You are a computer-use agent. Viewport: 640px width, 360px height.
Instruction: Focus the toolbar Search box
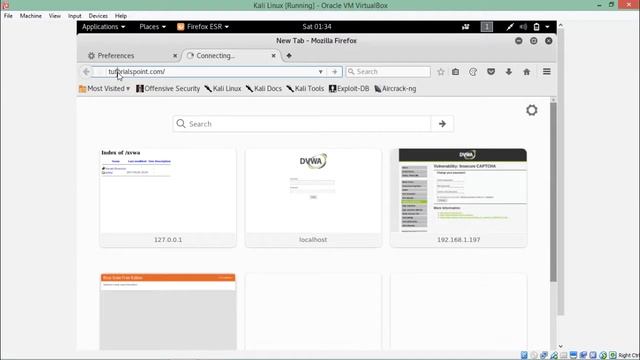click(x=388, y=71)
